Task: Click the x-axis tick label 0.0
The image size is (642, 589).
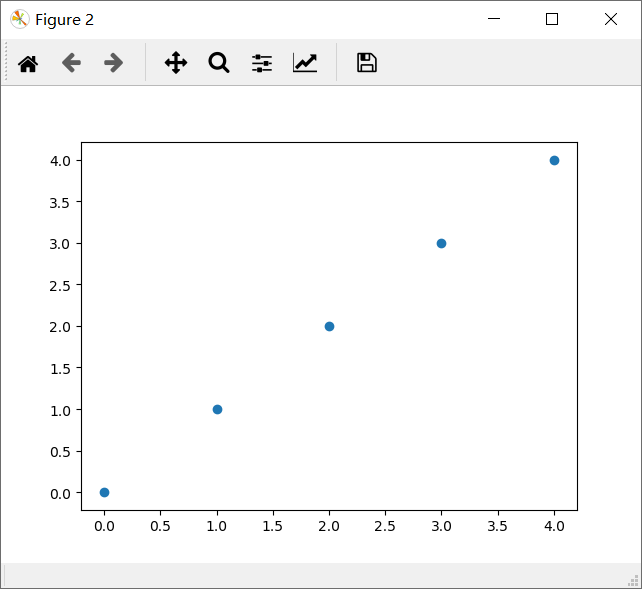Action: [104, 526]
